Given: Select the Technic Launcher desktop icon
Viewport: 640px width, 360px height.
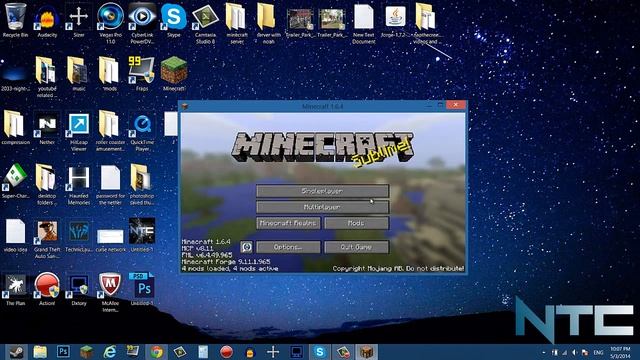Looking at the screenshot, I should click(79, 235).
